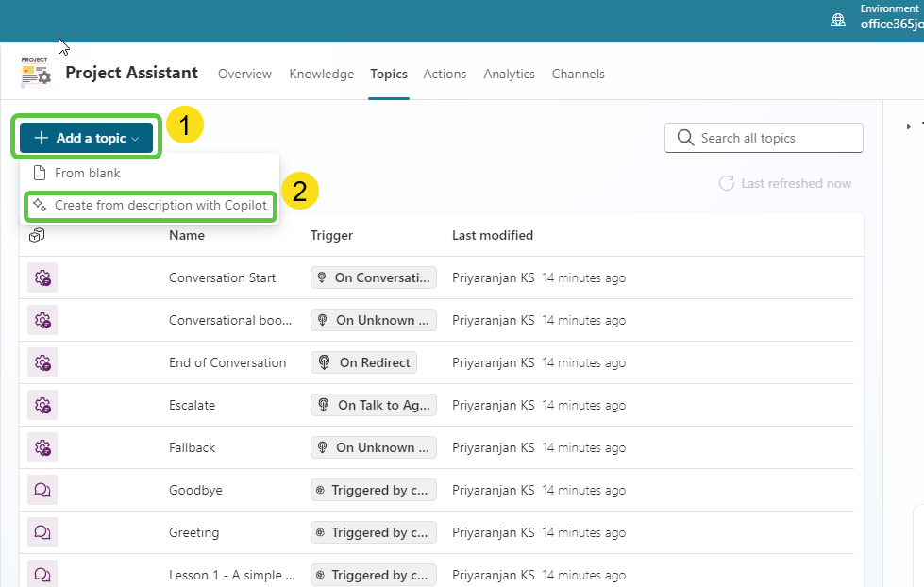The width and height of the screenshot is (924, 587).
Task: Switch to the Analytics tab
Action: 509,74
